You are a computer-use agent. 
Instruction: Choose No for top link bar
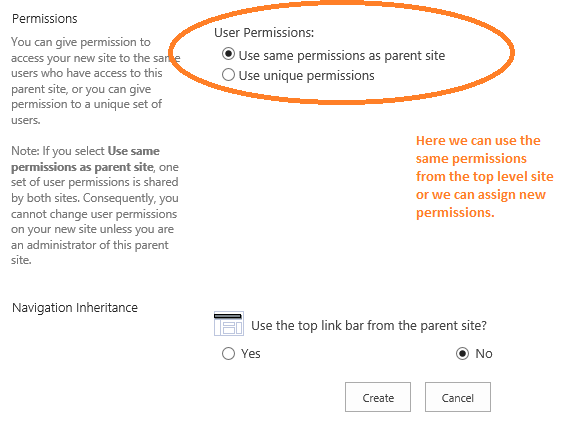(462, 354)
